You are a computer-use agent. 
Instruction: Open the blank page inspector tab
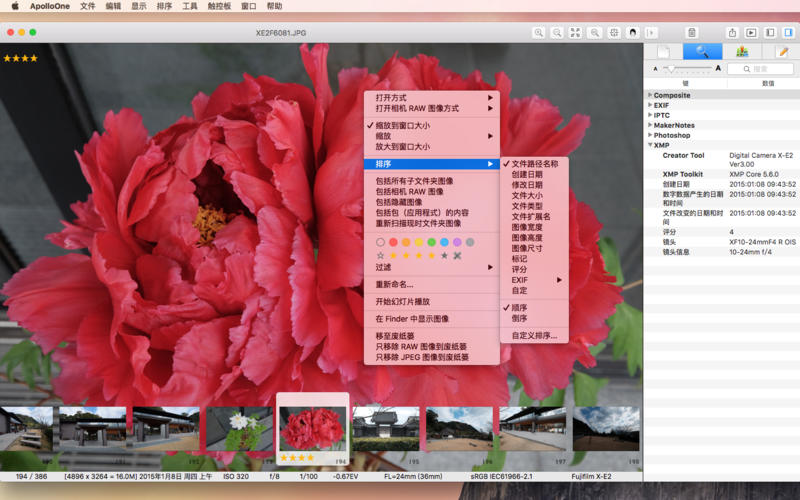click(663, 52)
